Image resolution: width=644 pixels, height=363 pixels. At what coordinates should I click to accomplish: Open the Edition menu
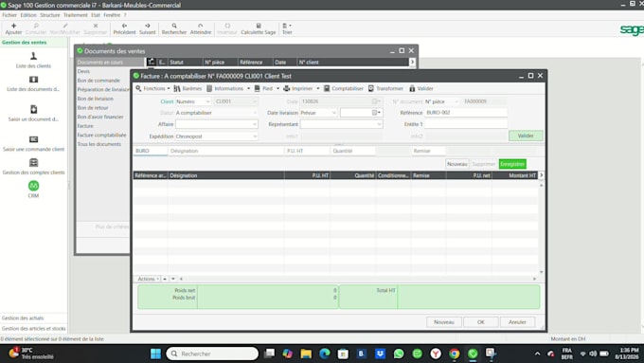click(28, 15)
